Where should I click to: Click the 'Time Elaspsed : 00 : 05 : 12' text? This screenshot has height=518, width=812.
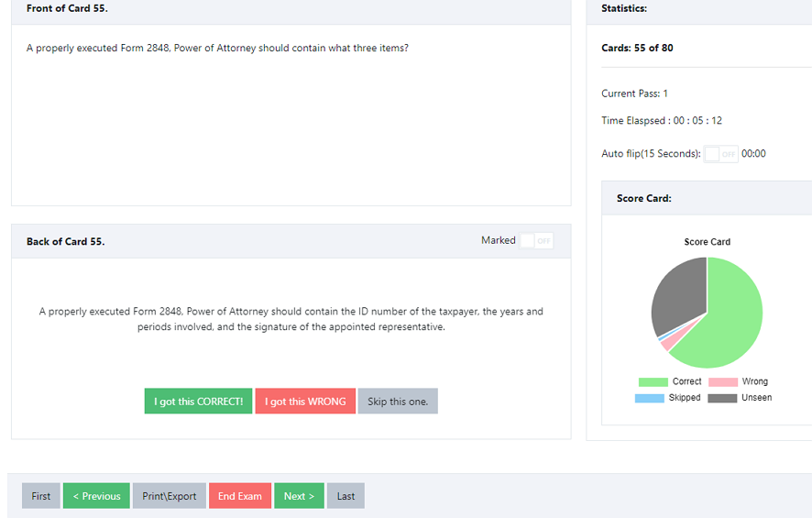tap(662, 121)
